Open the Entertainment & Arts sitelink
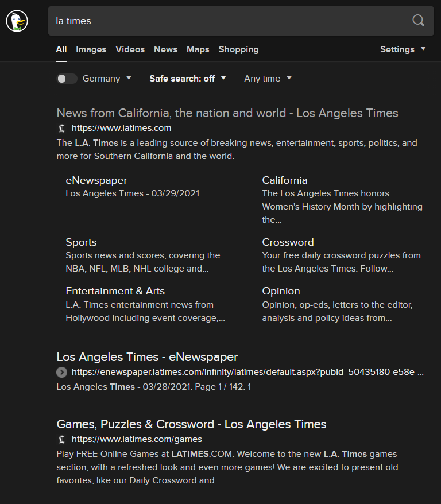441x504 pixels. 115,291
